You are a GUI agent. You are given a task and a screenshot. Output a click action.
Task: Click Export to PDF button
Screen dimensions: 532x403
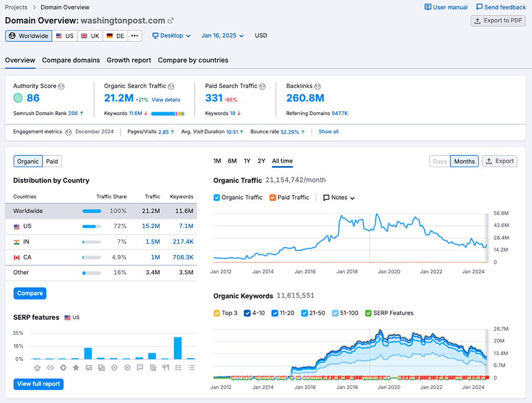[498, 21]
